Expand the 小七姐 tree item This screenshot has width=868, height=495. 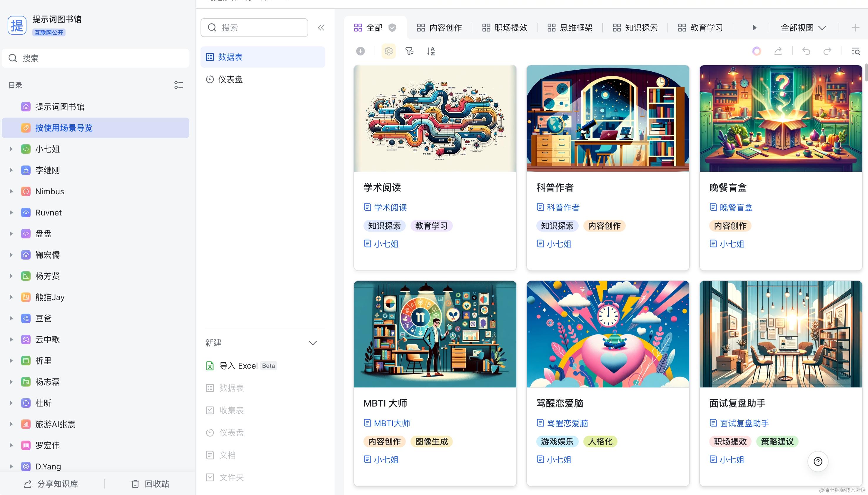[11, 149]
